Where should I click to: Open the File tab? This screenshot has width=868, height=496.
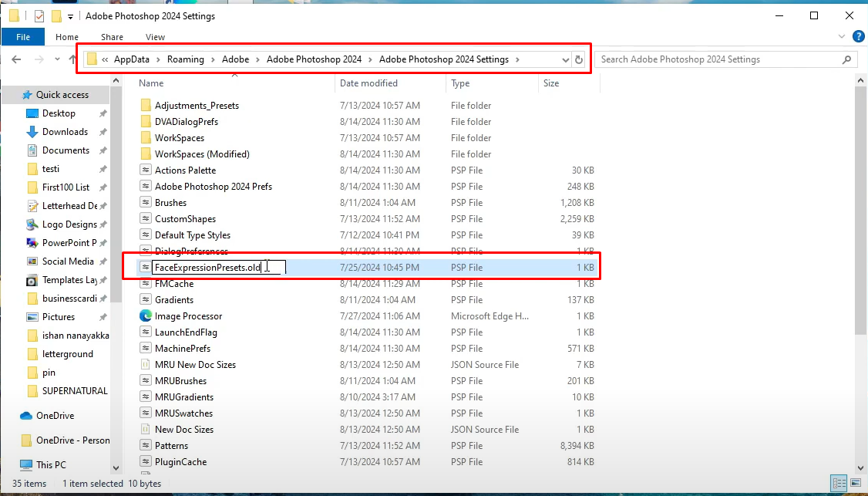pyautogui.click(x=23, y=37)
